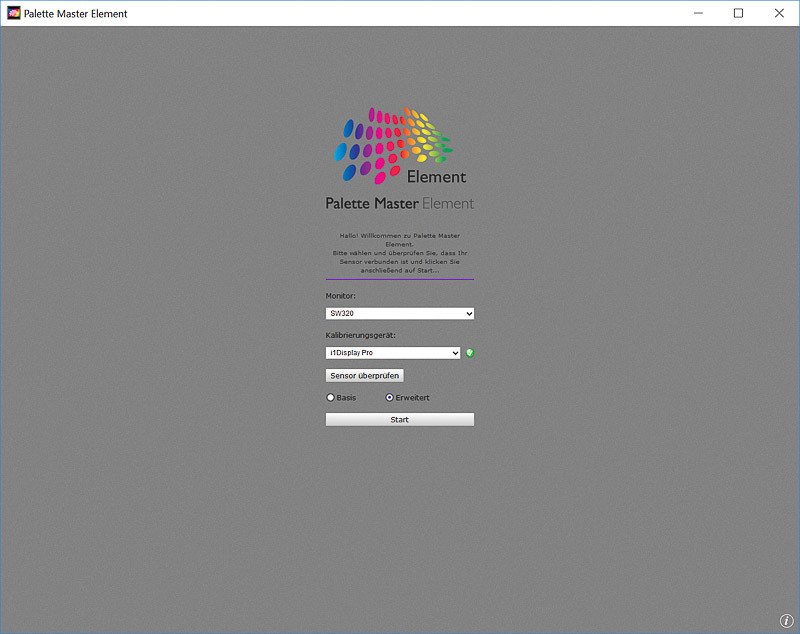This screenshot has height=634, width=800.
Task: Open the Monitor dropdown showing SW320
Action: [x=399, y=313]
